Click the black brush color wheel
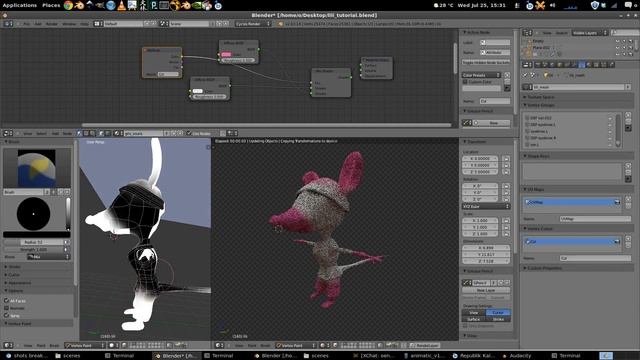This screenshot has height=360, width=640. tap(33, 213)
